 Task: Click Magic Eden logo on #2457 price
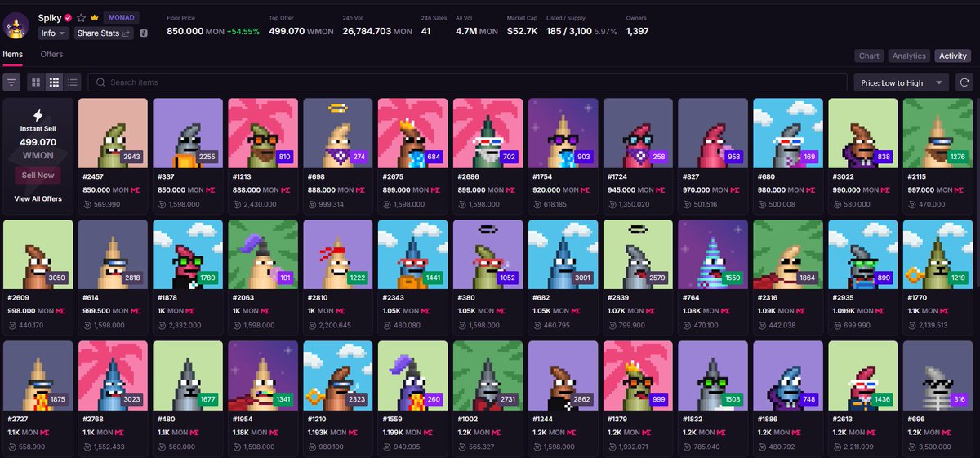(x=136, y=189)
